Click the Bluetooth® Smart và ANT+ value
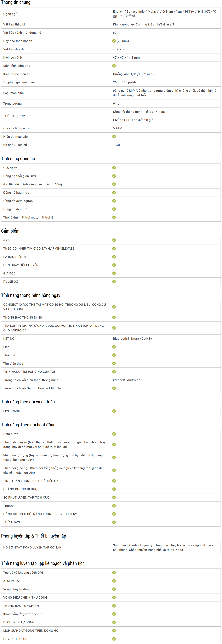The width and height of the screenshot is (222, 644). click(132, 338)
